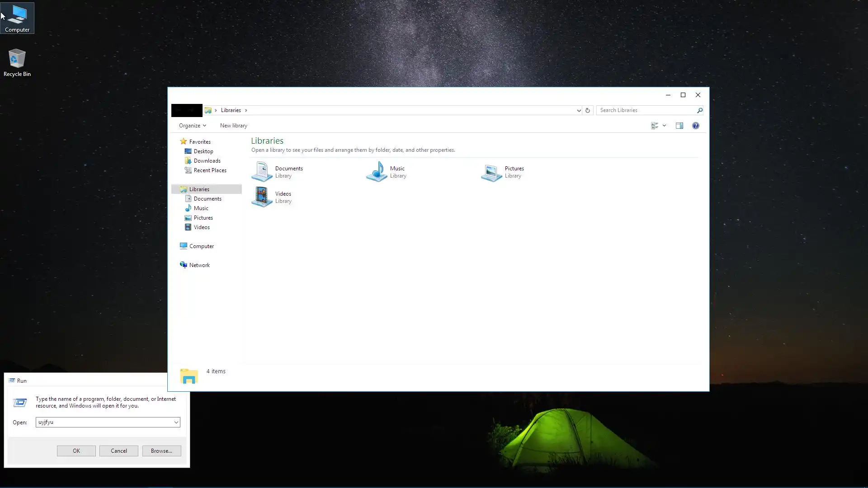Expand the Organize dropdown menu
Viewport: 868px width, 488px height.
pyautogui.click(x=192, y=126)
